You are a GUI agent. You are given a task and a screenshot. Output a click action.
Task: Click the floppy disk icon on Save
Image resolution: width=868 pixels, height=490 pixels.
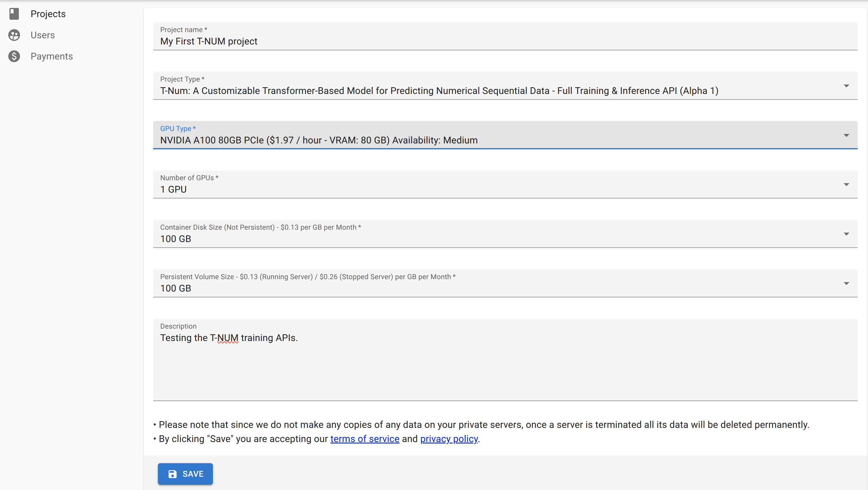pos(173,474)
